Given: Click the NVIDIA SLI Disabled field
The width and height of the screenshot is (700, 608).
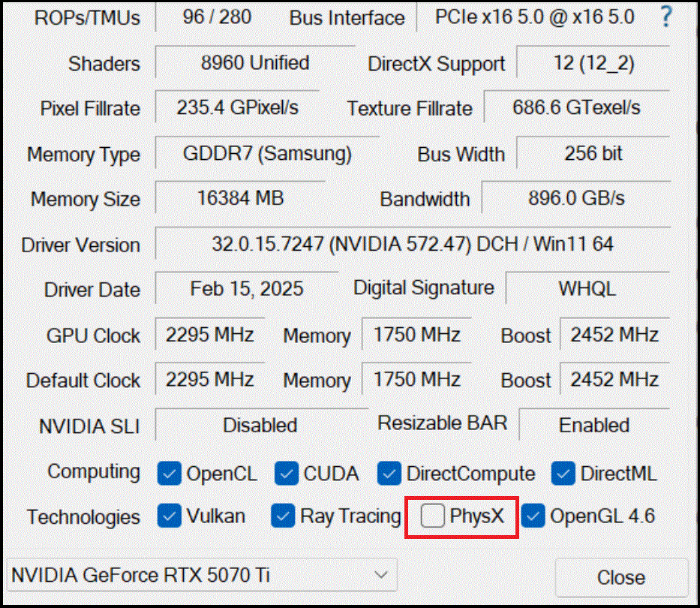Looking at the screenshot, I should [x=260, y=426].
